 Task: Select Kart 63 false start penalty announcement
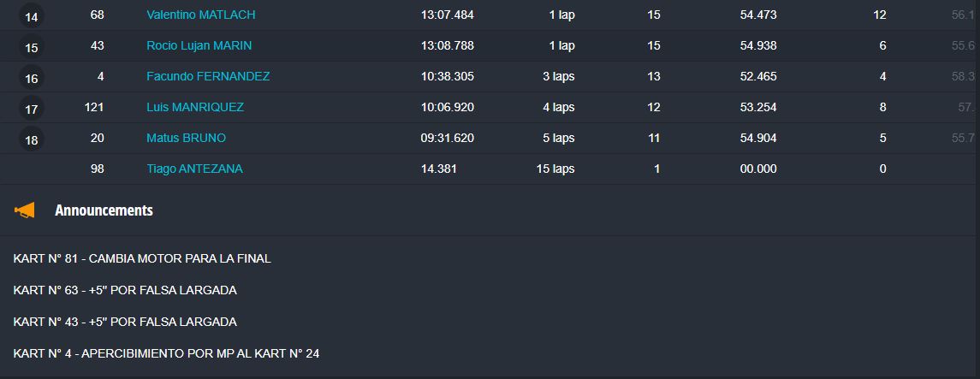point(125,290)
